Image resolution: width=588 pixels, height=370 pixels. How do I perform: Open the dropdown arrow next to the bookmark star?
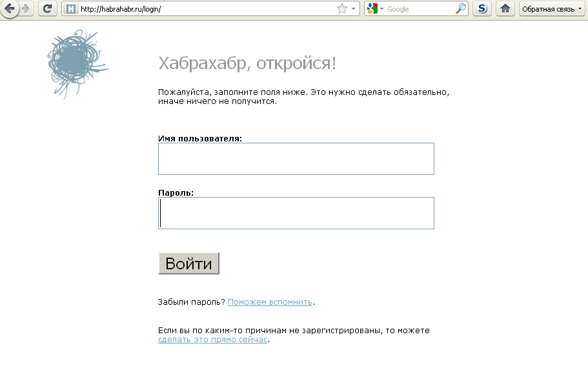(353, 8)
